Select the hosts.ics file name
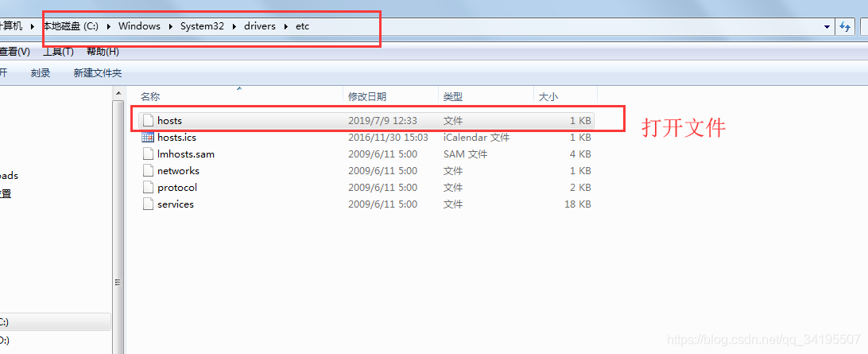 (176, 137)
